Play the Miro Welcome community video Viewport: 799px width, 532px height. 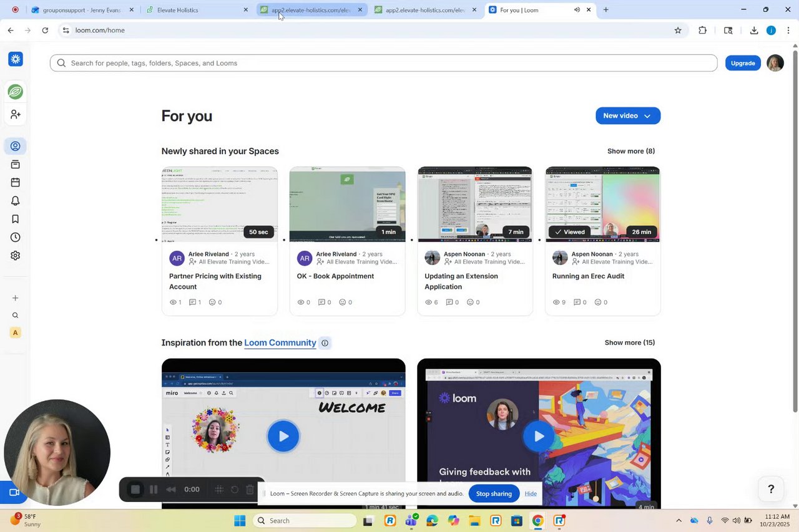click(283, 436)
